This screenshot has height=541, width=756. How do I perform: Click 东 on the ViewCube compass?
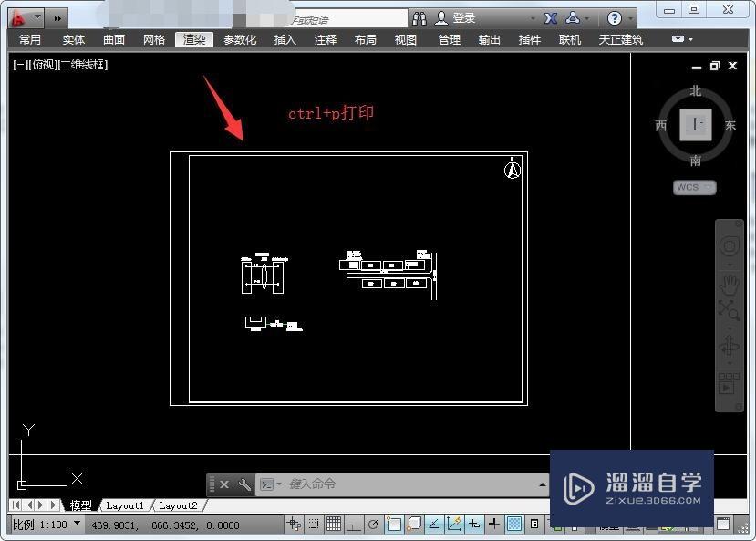[730, 125]
